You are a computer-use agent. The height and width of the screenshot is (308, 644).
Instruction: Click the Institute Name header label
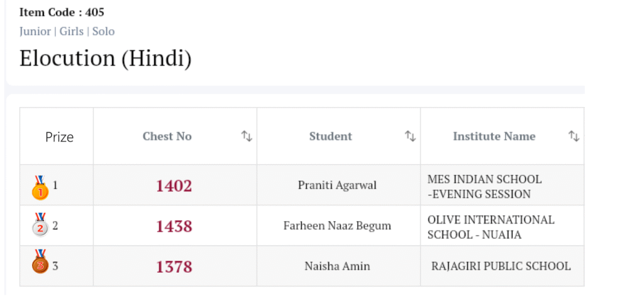pyautogui.click(x=494, y=136)
